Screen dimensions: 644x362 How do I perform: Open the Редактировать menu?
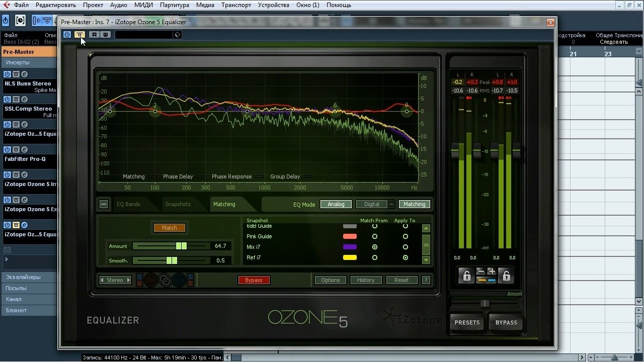[55, 5]
